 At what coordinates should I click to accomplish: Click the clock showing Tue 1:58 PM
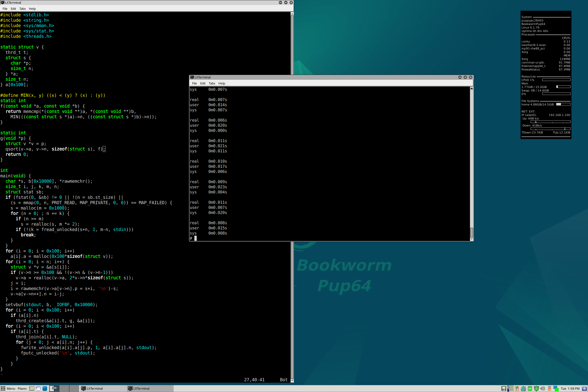(x=570, y=388)
